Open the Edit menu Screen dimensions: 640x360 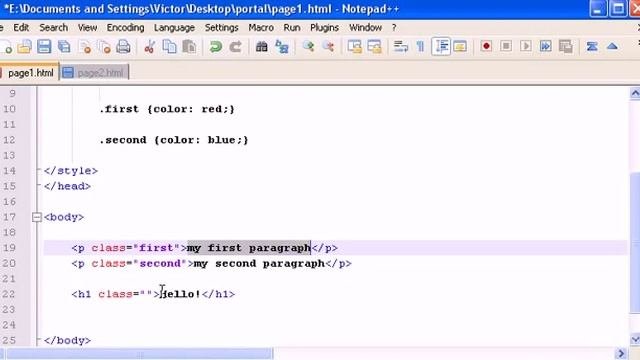tap(21, 28)
